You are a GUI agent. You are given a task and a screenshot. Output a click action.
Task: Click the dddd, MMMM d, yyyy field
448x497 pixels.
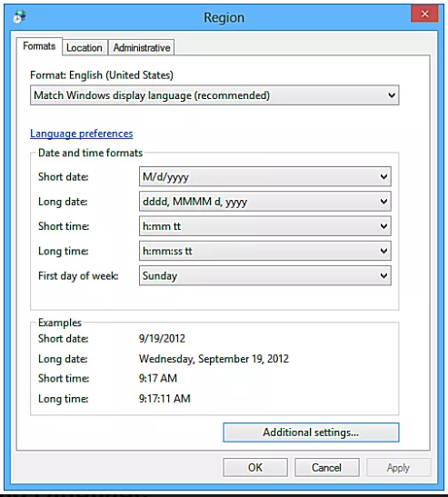tap(265, 202)
